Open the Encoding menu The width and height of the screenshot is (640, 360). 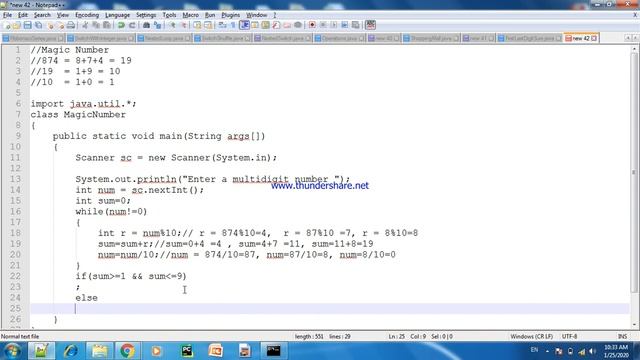(87, 15)
